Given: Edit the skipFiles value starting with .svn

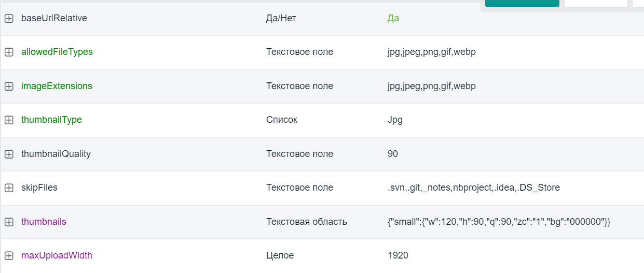Looking at the screenshot, I should click(x=473, y=188).
